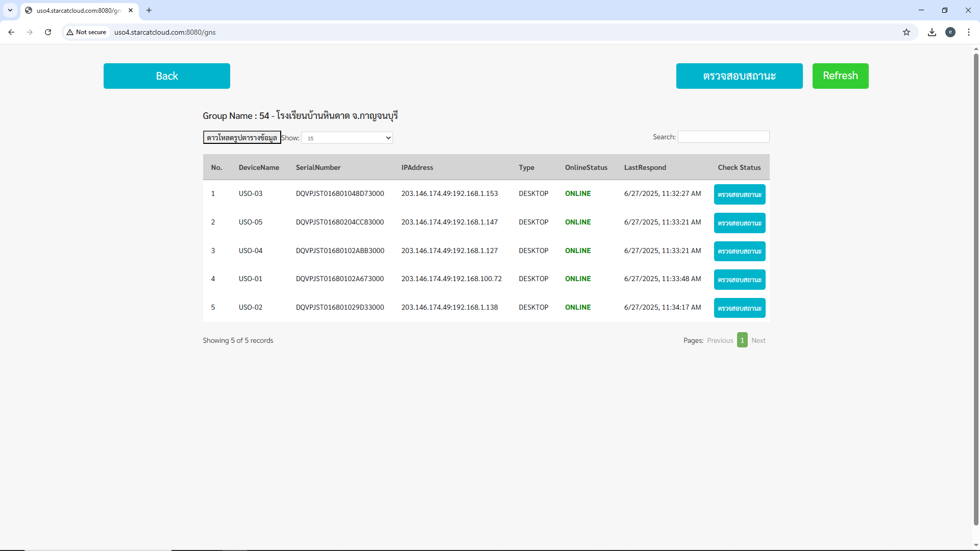Sort by SerialNumber column header
The height and width of the screenshot is (551, 980).
318,167
